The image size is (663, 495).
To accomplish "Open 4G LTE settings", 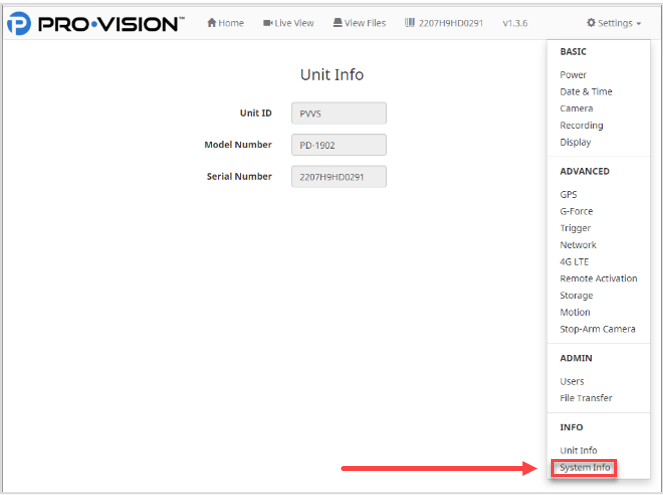I will (574, 262).
